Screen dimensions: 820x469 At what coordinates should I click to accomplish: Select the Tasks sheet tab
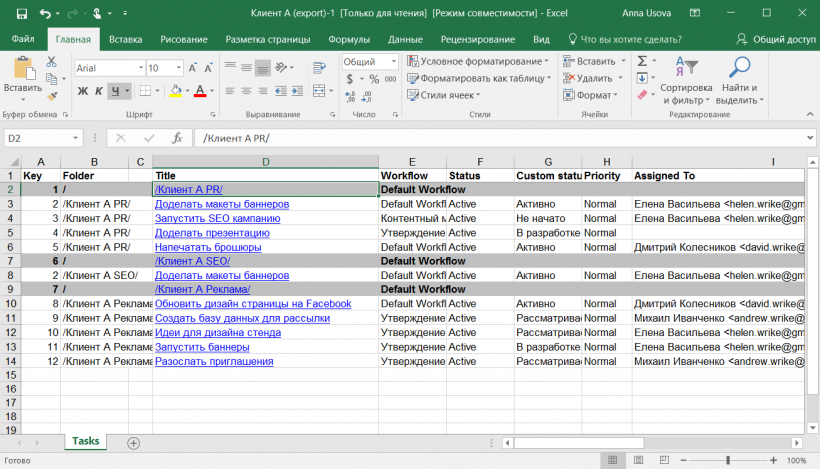coord(86,441)
